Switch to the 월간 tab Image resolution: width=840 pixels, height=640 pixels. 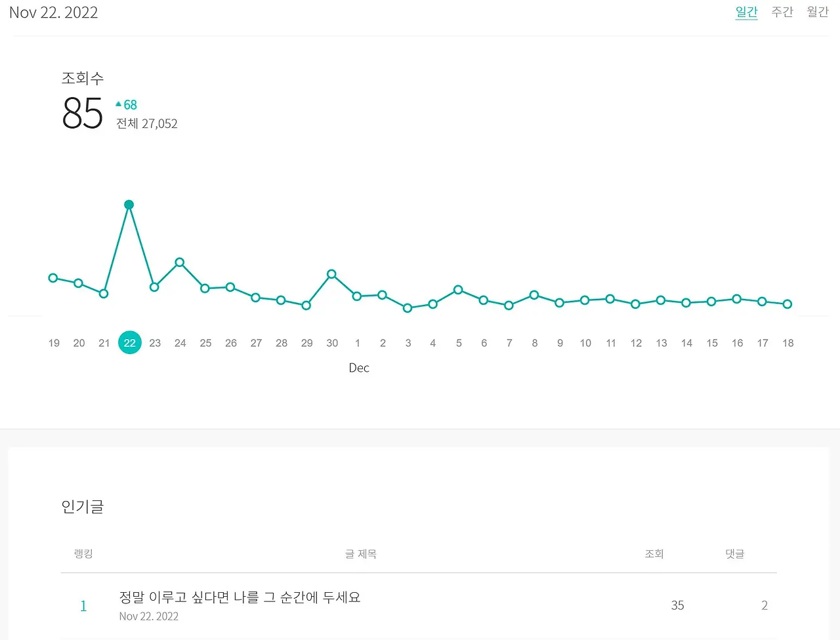[x=818, y=12]
